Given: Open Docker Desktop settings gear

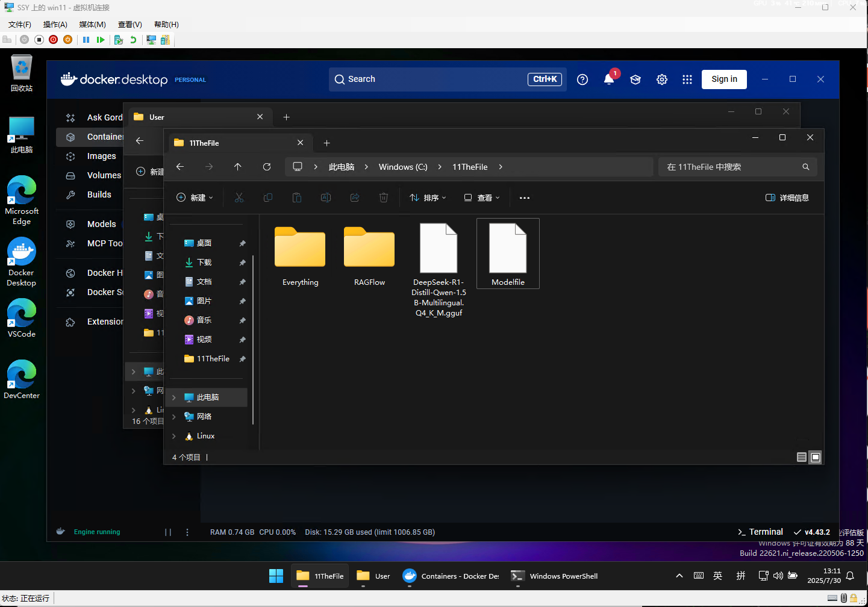Looking at the screenshot, I should point(662,79).
